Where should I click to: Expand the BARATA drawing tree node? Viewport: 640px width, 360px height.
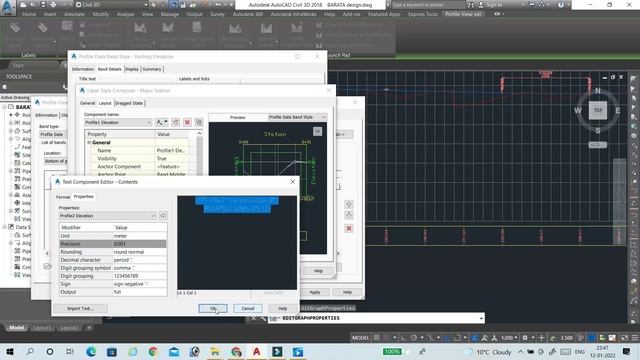point(4,107)
